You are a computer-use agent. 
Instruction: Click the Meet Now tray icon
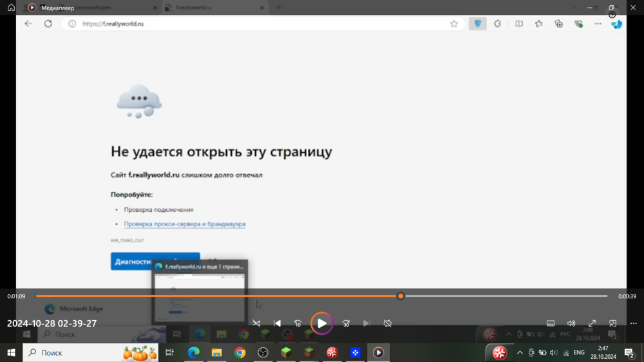[x=531, y=352]
